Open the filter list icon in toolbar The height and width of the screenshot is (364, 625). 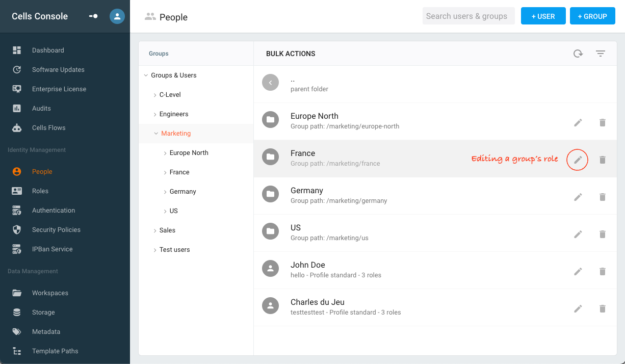pos(601,54)
